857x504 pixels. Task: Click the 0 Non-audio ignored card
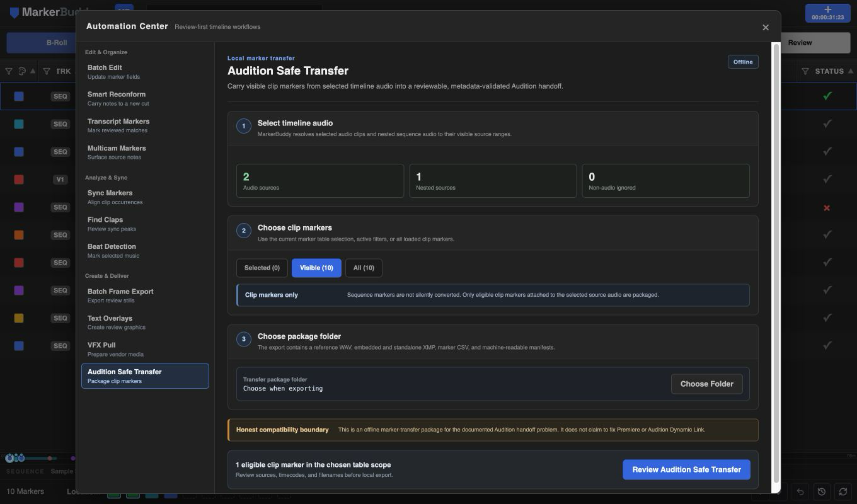(665, 181)
